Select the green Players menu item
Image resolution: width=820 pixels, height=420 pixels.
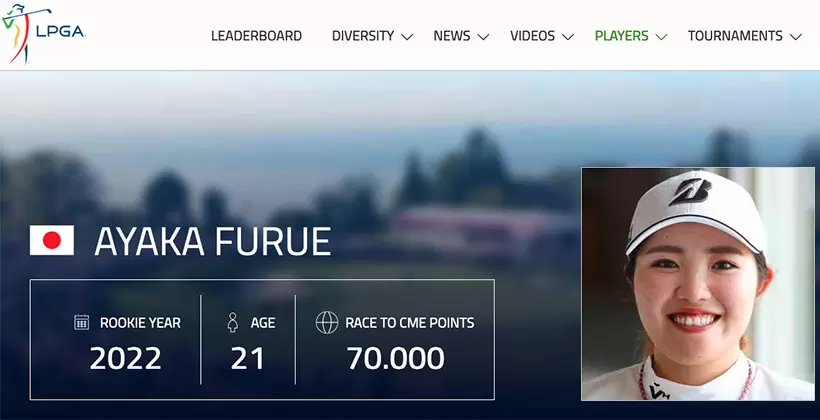pos(621,36)
